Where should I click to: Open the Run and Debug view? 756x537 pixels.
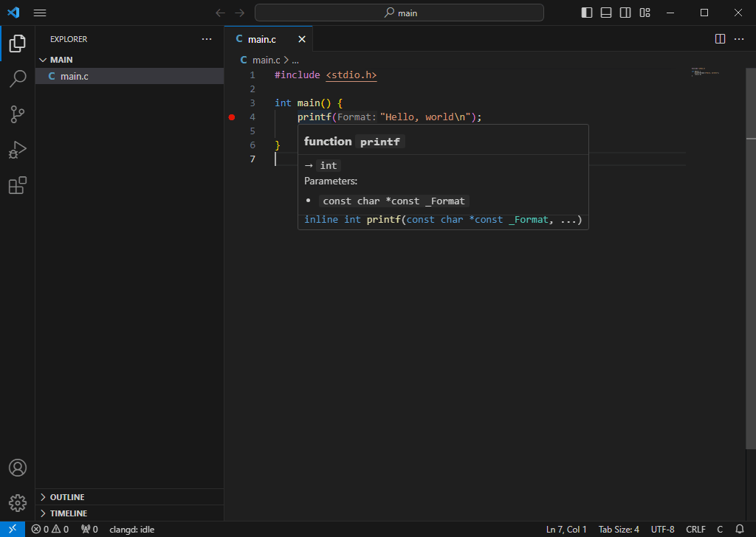18,150
